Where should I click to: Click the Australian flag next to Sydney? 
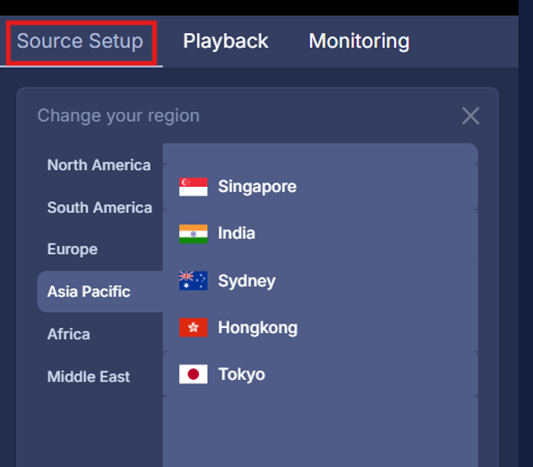coord(193,280)
